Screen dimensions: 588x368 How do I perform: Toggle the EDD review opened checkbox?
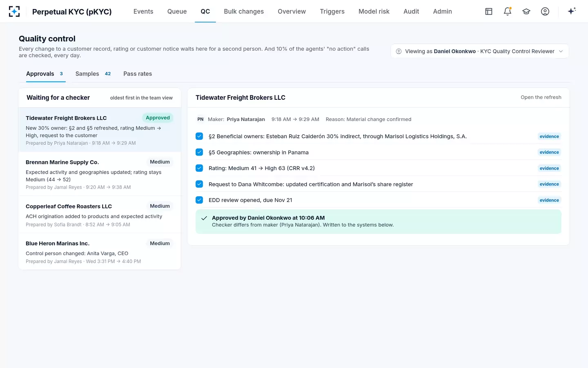click(x=199, y=200)
